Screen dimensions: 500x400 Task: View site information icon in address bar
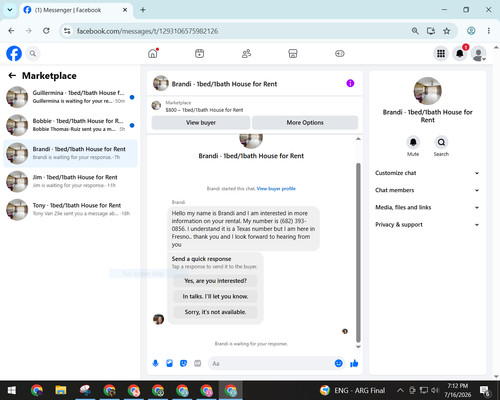(67, 31)
